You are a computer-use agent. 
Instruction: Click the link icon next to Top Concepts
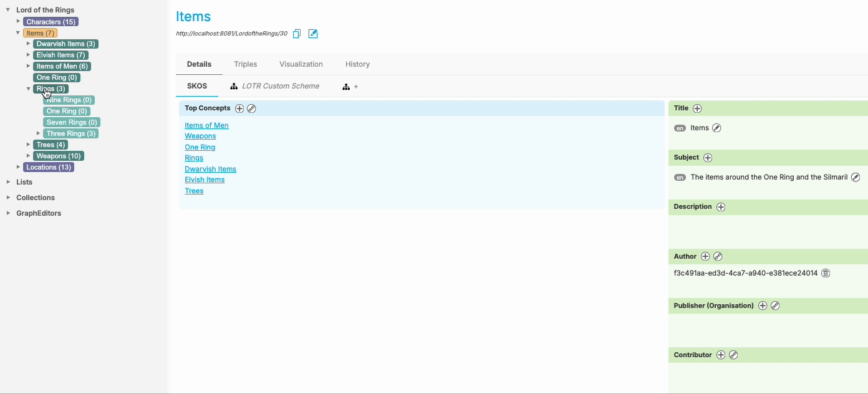tap(251, 108)
